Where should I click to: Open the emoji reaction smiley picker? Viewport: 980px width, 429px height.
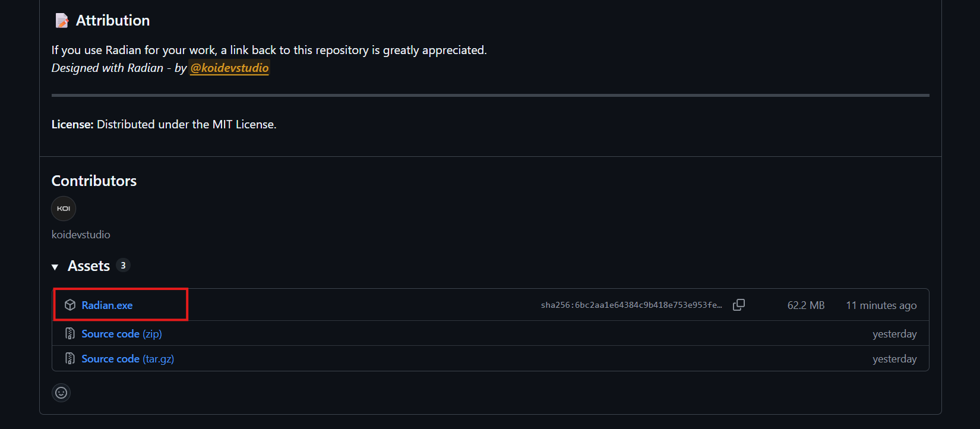point(61,393)
